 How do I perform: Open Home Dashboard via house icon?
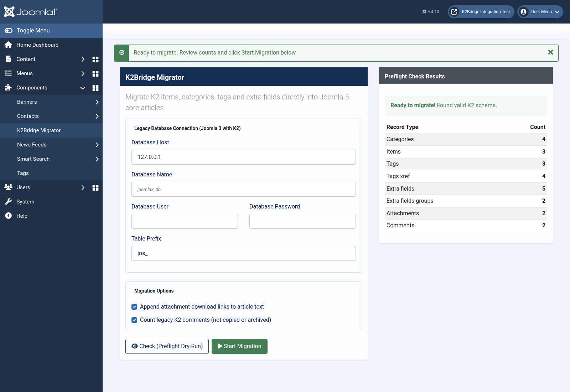9,45
